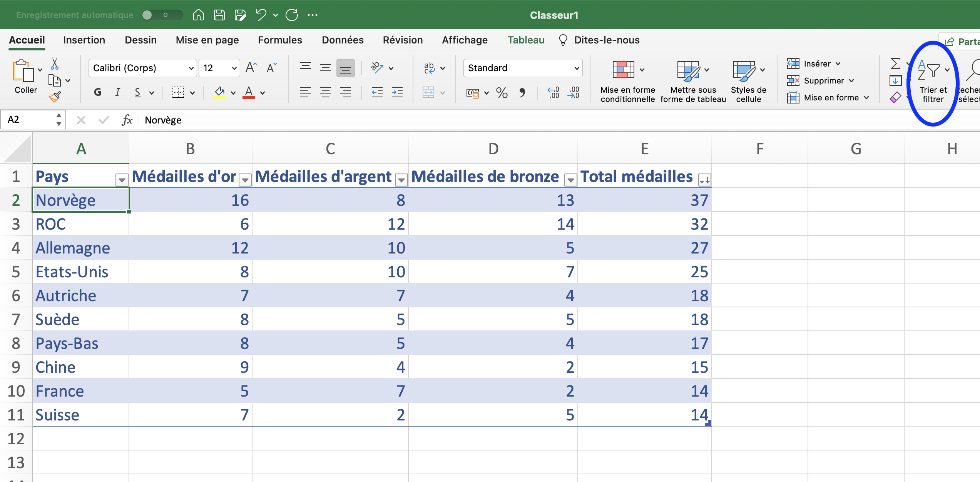This screenshot has height=482, width=980.
Task: Cut selection with scissors icon
Action: [55, 63]
